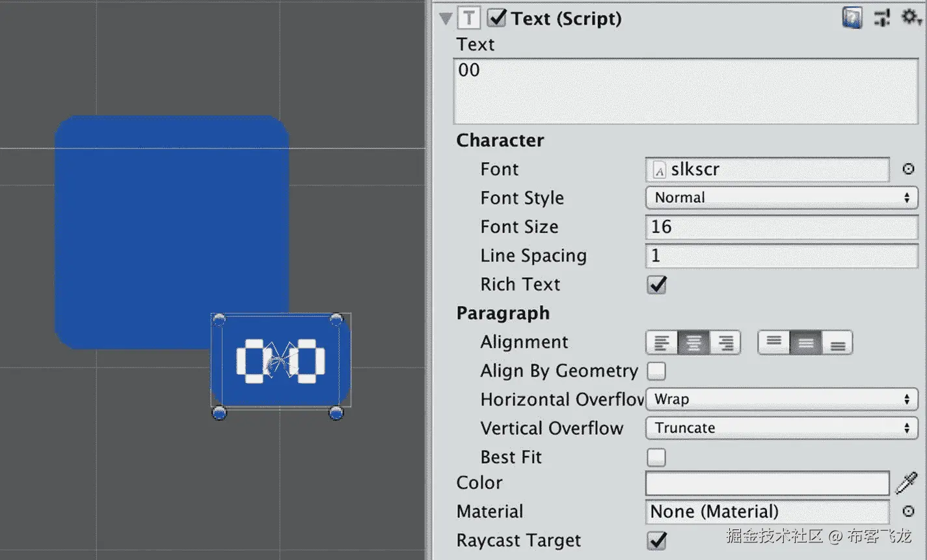927x560 pixels.
Task: Grab the bottom-left rect handle of 00 text
Action: (x=219, y=413)
